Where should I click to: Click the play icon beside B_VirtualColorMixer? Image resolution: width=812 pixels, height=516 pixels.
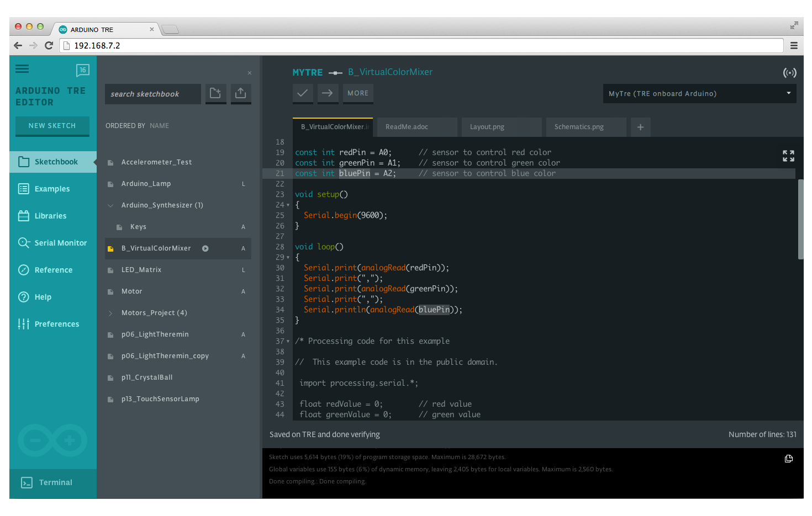[x=205, y=248]
